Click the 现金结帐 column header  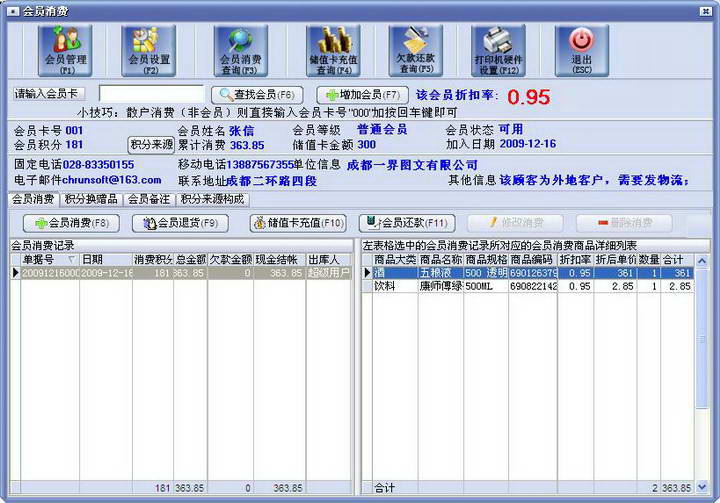tap(279, 260)
